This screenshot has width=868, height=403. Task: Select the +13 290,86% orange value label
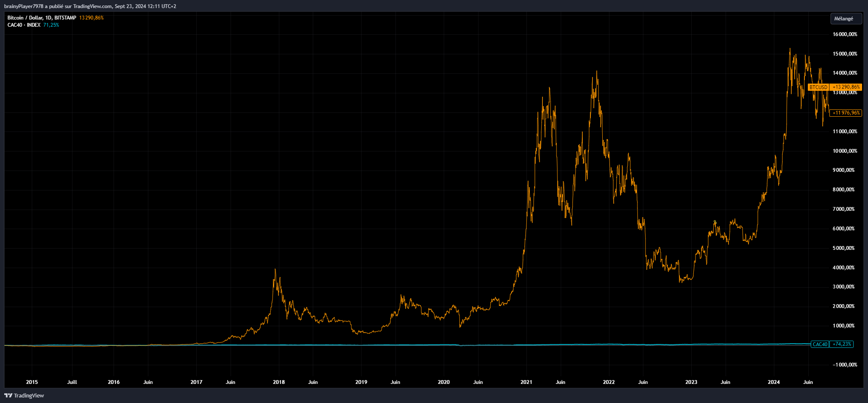pyautogui.click(x=846, y=87)
